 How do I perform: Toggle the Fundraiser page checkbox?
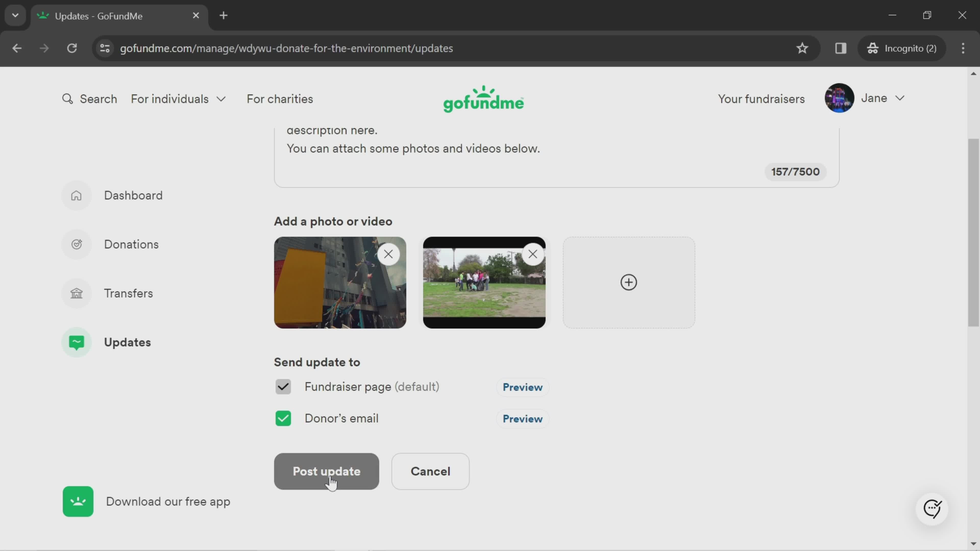tap(283, 387)
